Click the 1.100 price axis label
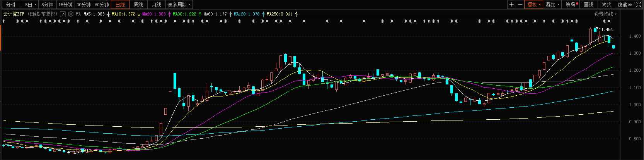The height and width of the screenshot is (160, 644). (635, 88)
